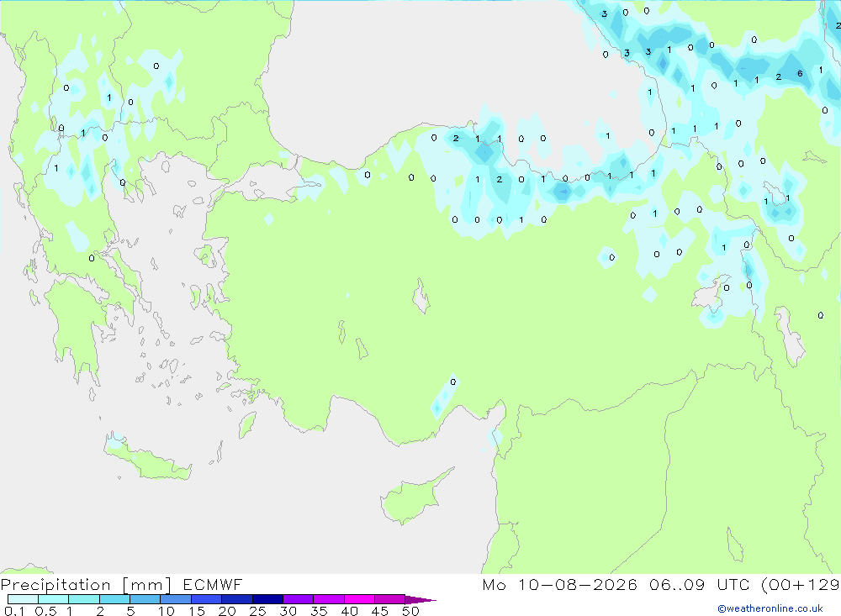Click the 20–25 mm dark blue legend swatch
Screen dimensions: 841x616
(237, 599)
